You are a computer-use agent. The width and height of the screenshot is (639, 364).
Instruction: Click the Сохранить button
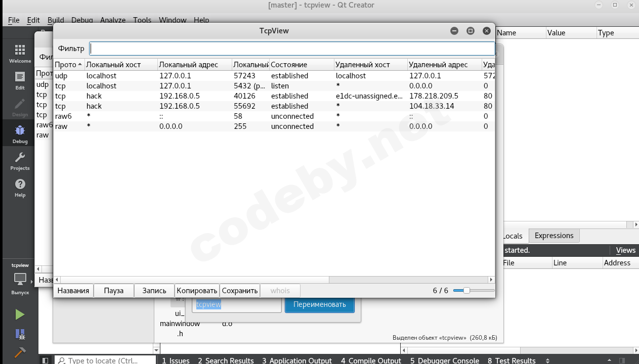coord(240,291)
